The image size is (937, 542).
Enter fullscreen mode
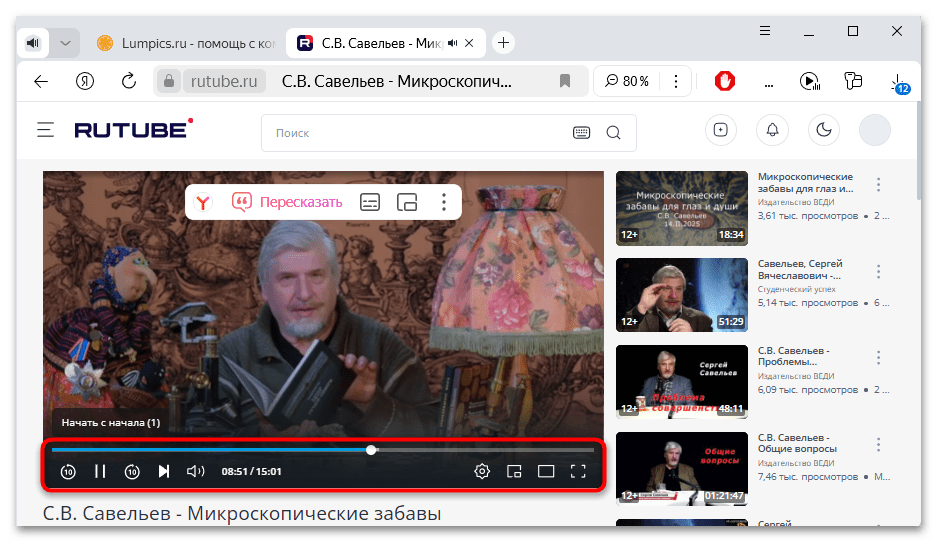click(578, 471)
